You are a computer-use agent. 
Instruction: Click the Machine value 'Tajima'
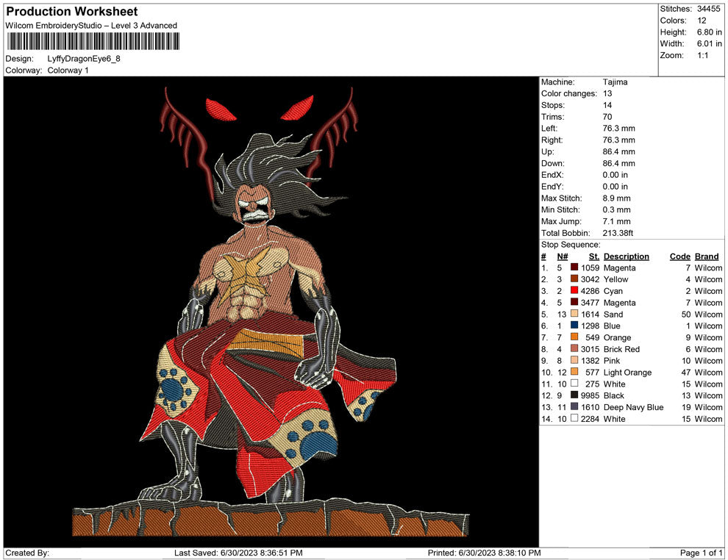pyautogui.click(x=615, y=82)
